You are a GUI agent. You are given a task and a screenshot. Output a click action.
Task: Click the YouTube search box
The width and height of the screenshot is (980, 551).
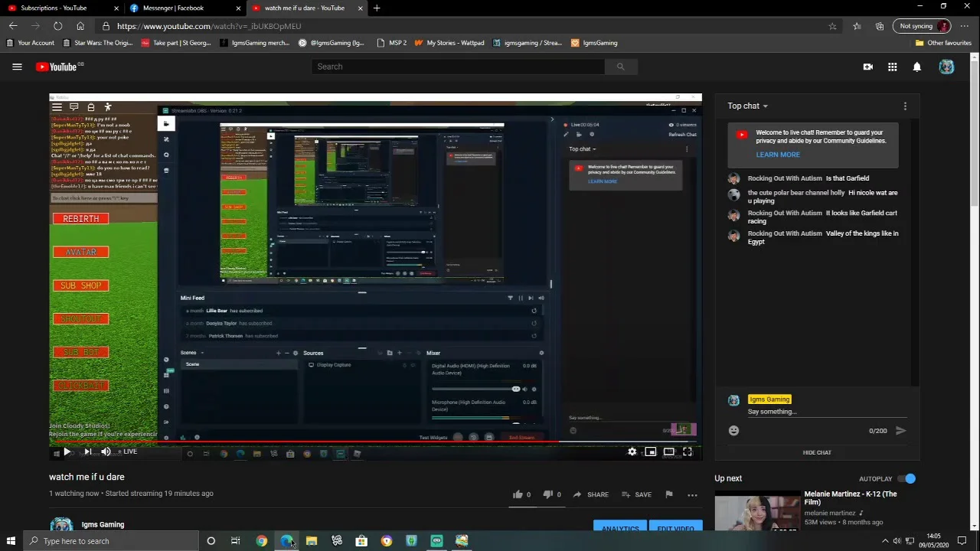pyautogui.click(x=459, y=67)
